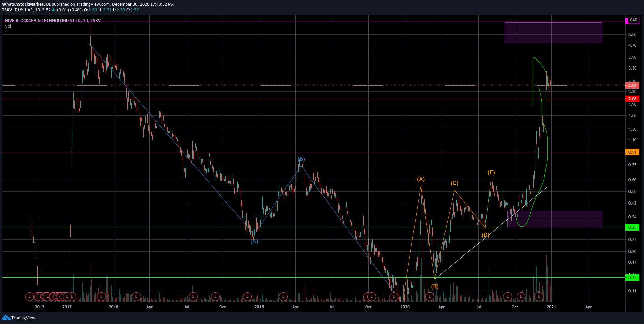The width and height of the screenshot is (644, 324).
Task: Open earnings marker just before 2018
Action: pos(101,297)
